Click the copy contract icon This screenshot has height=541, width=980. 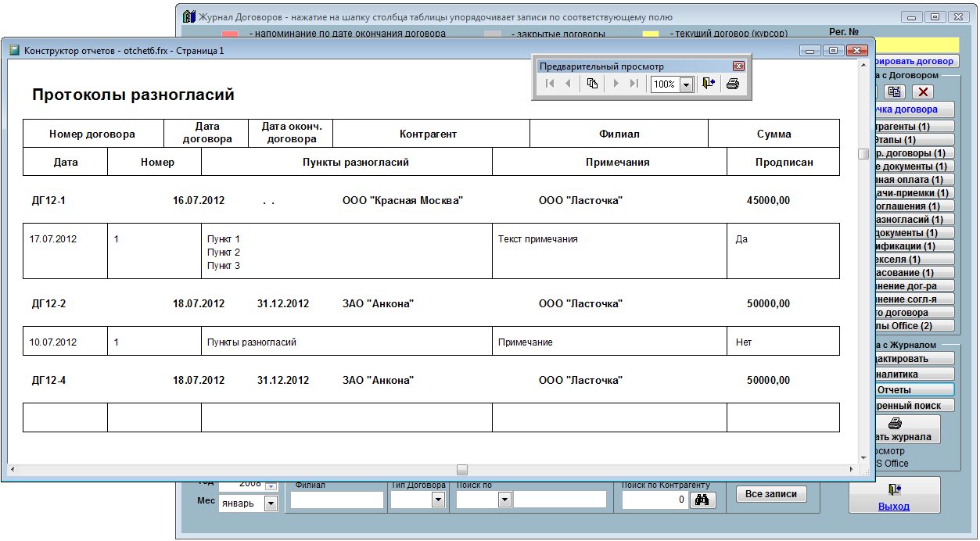click(894, 91)
